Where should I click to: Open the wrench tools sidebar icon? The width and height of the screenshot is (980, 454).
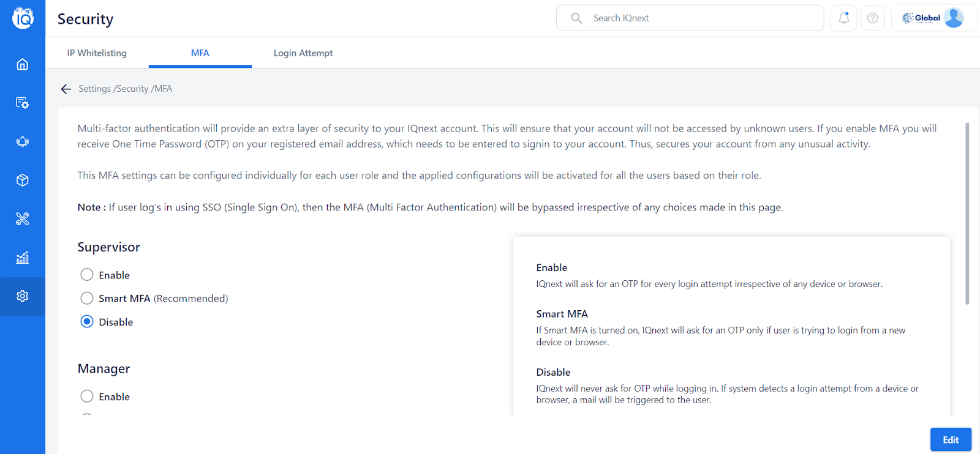[x=23, y=219]
